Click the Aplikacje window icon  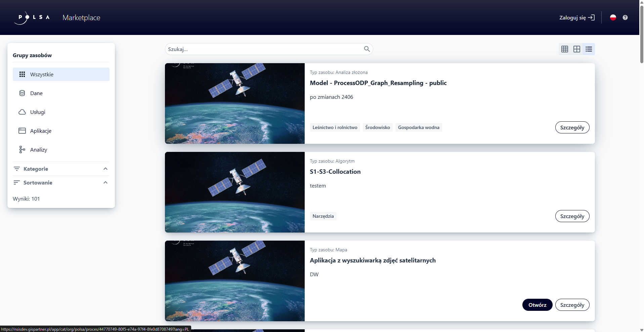click(x=22, y=131)
